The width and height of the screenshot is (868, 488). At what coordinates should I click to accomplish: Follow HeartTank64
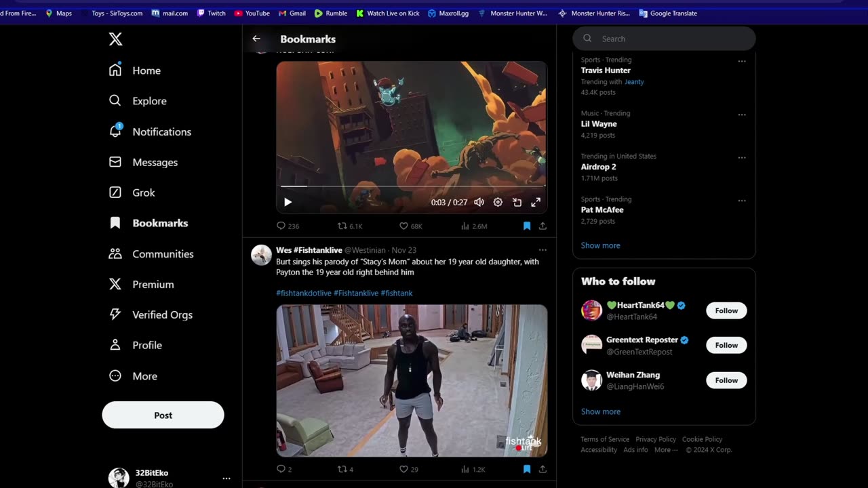[x=726, y=310]
